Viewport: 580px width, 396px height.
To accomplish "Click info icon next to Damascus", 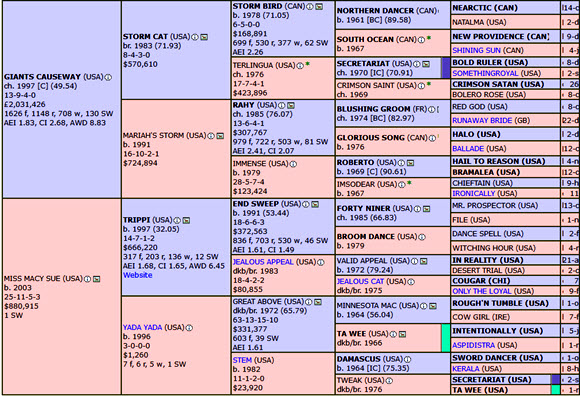I will pos(407,359).
